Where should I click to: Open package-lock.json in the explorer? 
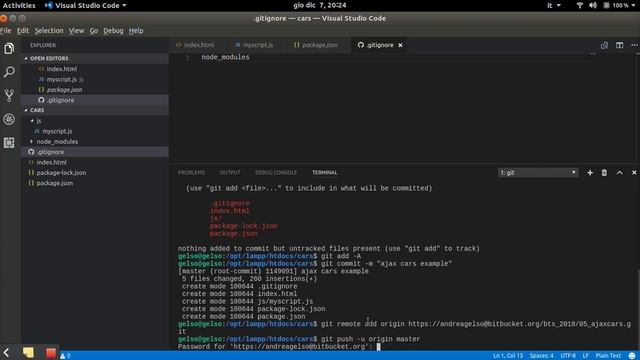point(61,173)
